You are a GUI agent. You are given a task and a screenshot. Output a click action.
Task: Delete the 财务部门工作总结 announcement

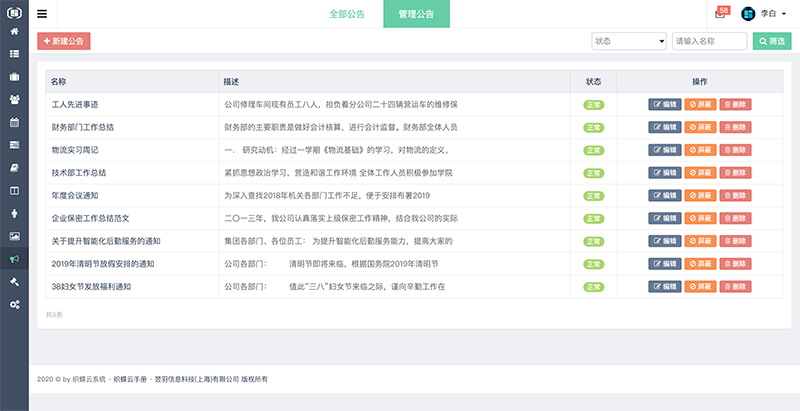pyautogui.click(x=736, y=127)
